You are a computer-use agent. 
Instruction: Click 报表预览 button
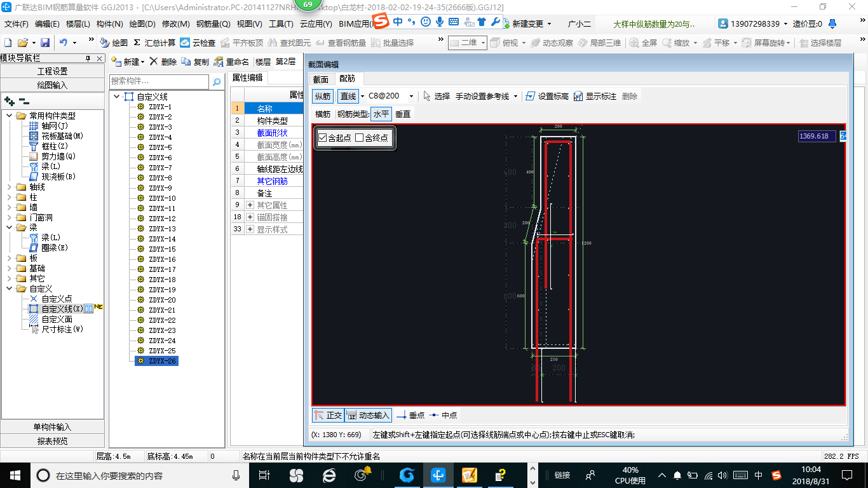pyautogui.click(x=53, y=441)
